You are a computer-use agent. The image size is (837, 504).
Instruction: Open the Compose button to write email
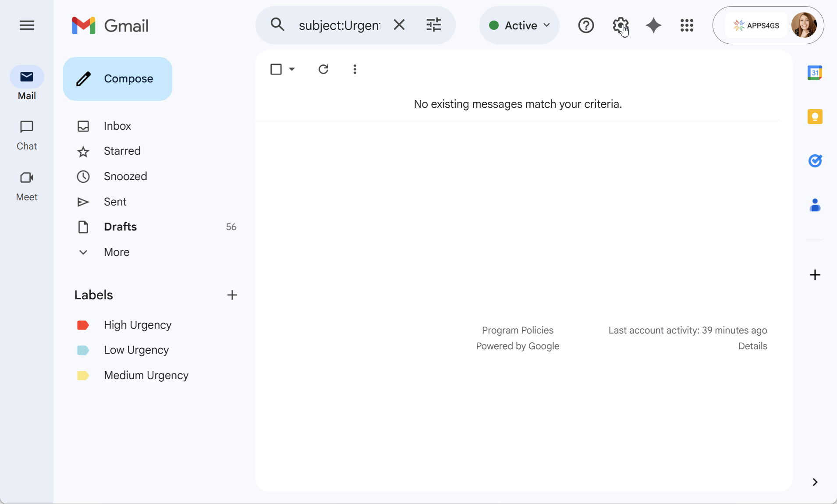[x=117, y=79]
